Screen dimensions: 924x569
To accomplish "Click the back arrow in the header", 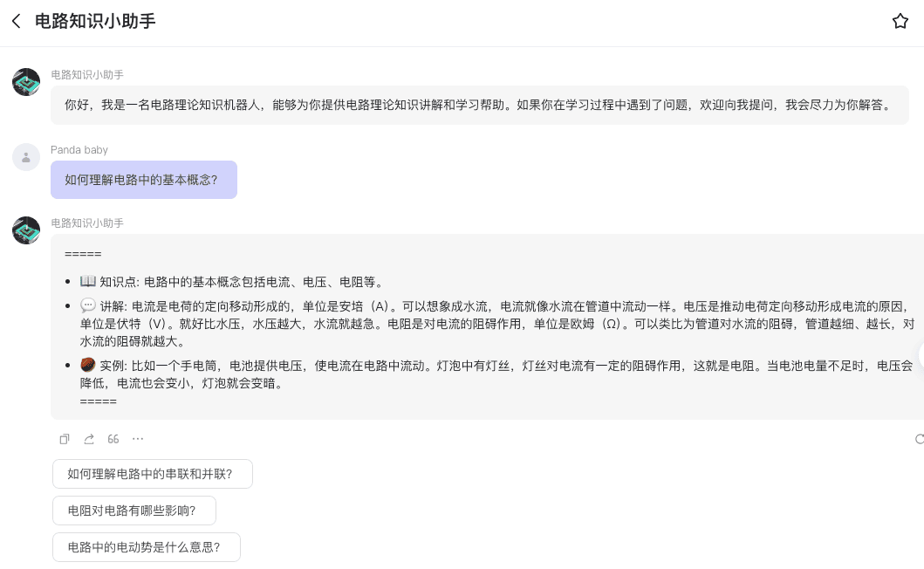I will click(x=16, y=22).
